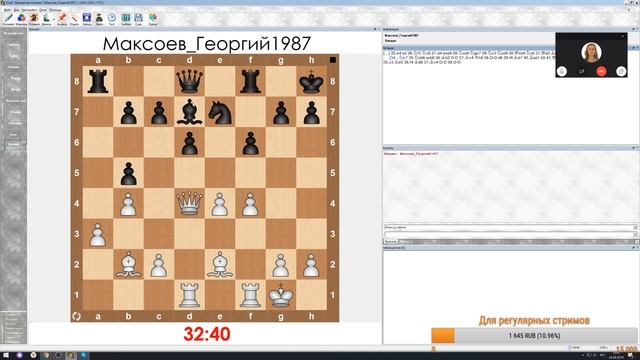Click the black bishop on d7
Image resolution: width=640 pixels, height=360 pixels.
[189, 112]
